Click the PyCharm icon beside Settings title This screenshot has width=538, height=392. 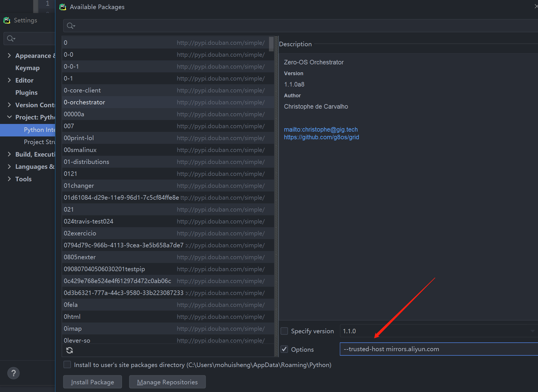(7, 20)
